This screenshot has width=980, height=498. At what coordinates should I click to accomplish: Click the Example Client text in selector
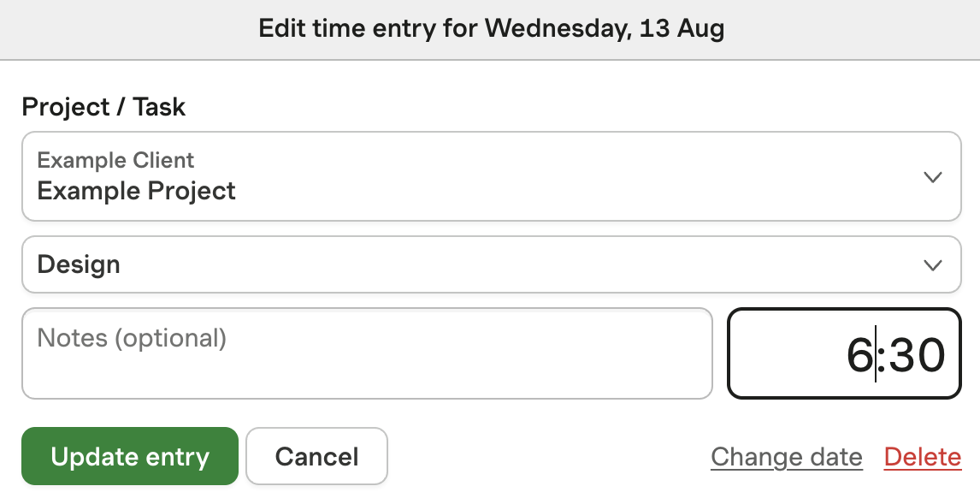point(115,160)
